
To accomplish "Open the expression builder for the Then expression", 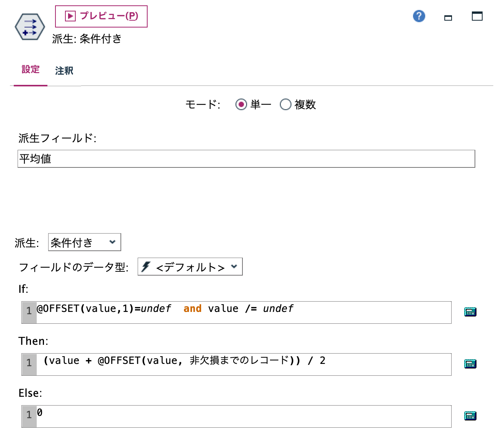I will pyautogui.click(x=470, y=364).
